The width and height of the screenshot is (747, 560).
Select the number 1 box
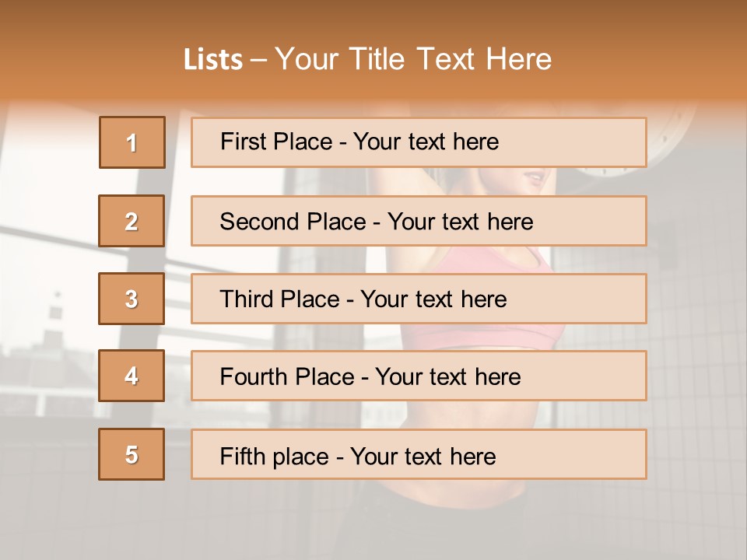pyautogui.click(x=132, y=142)
